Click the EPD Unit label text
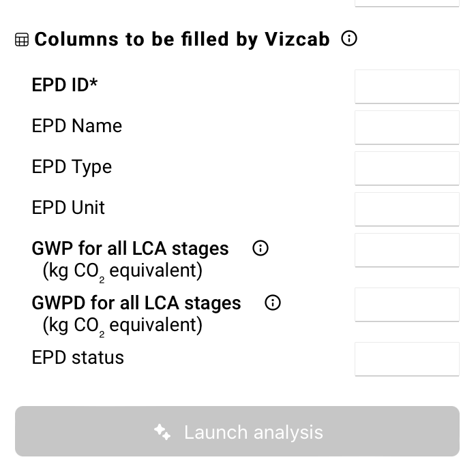476x466 pixels. 68,208
